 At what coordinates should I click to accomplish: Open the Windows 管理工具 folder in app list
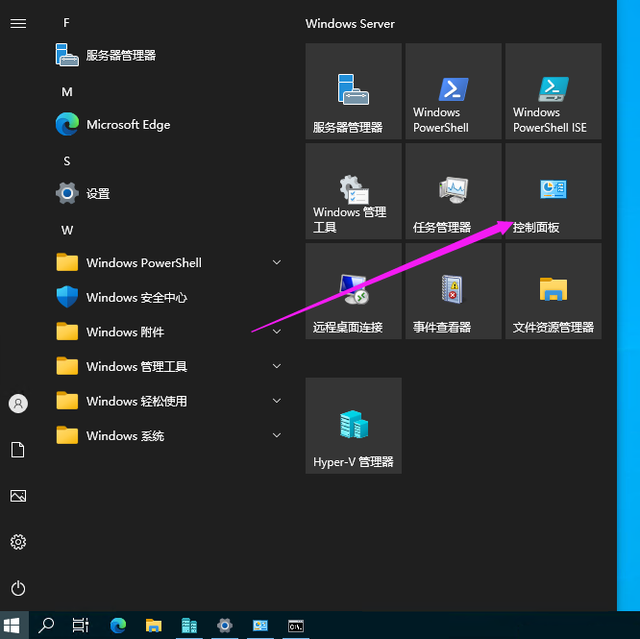[169, 366]
